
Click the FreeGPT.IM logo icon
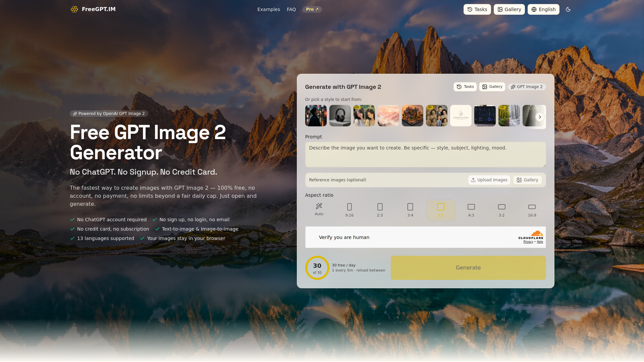coord(74,9)
